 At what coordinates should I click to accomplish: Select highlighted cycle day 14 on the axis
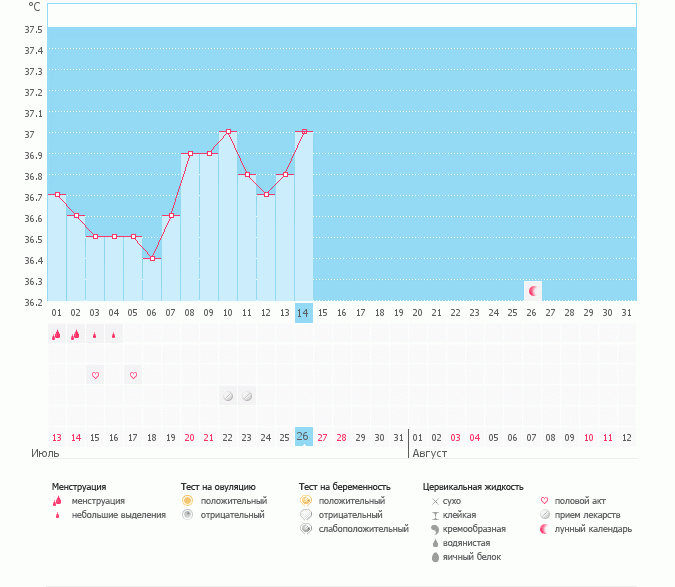pyautogui.click(x=304, y=313)
